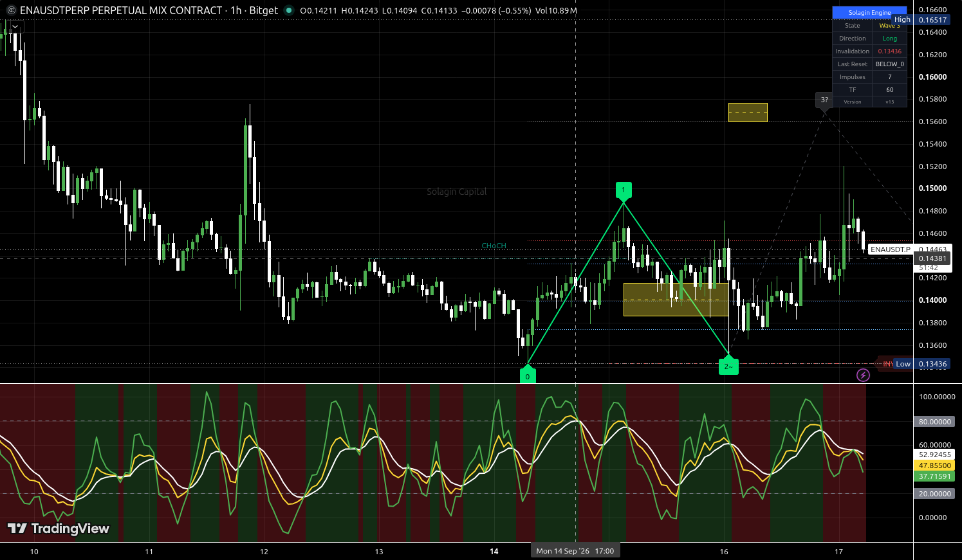Click the Last Reset value BELOW_0
The height and width of the screenshot is (560, 962).
[x=889, y=64]
